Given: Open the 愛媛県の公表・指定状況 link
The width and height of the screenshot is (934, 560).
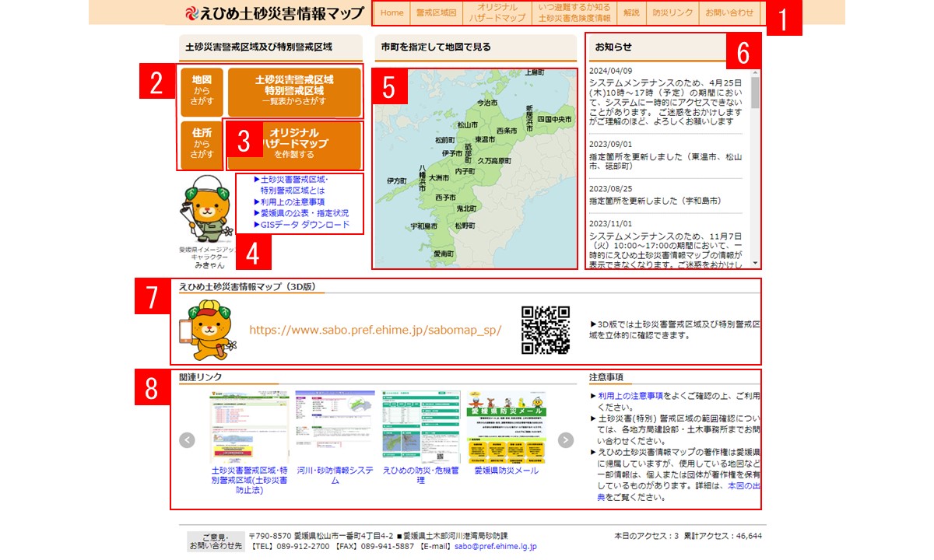Looking at the screenshot, I should pyautogui.click(x=301, y=213).
